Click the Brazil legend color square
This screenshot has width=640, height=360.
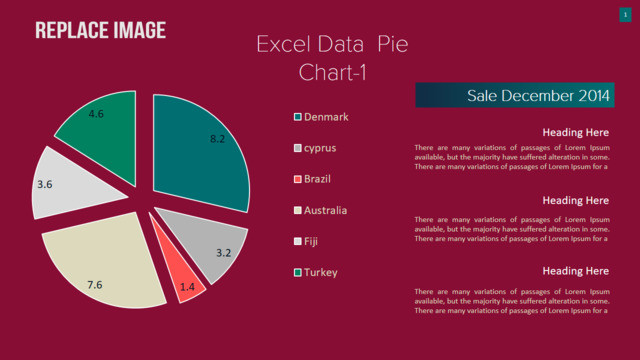[298, 179]
